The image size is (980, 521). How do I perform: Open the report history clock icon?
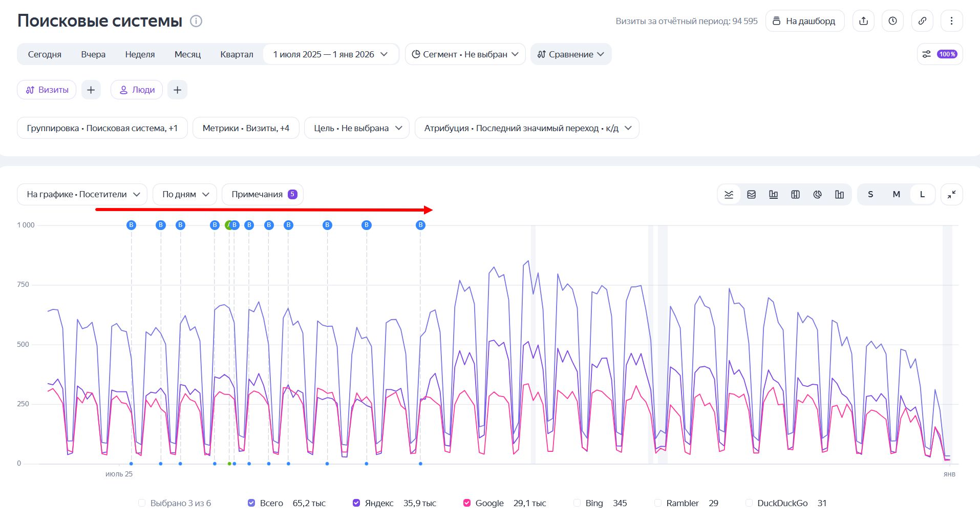(892, 21)
